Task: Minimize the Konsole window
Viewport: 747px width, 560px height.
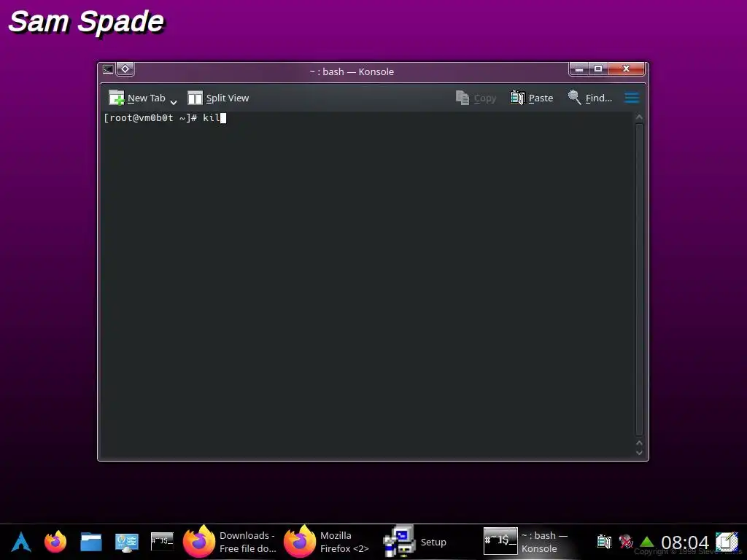Action: 579,69
